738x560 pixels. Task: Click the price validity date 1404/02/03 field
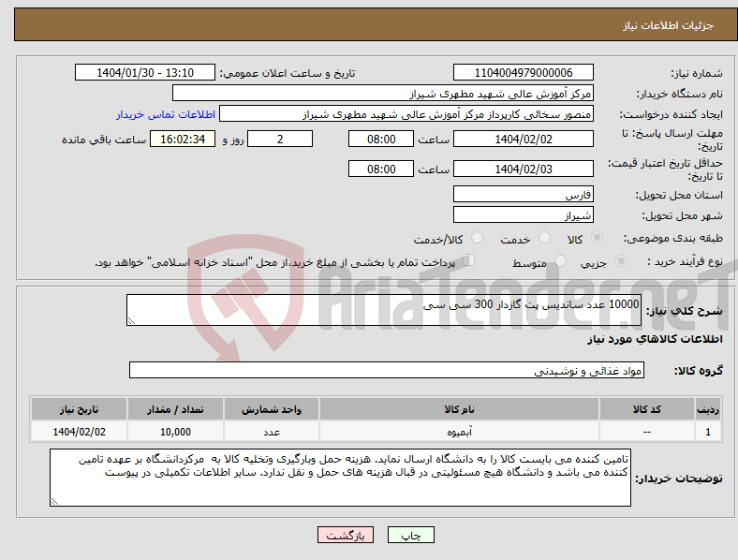tap(524, 169)
